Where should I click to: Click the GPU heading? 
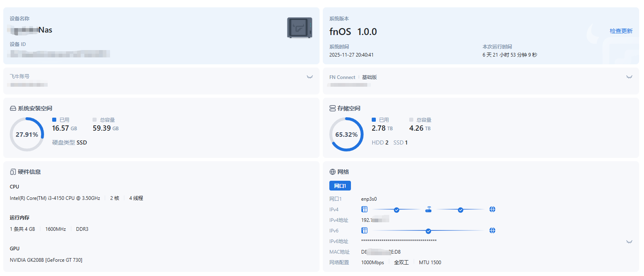15,249
